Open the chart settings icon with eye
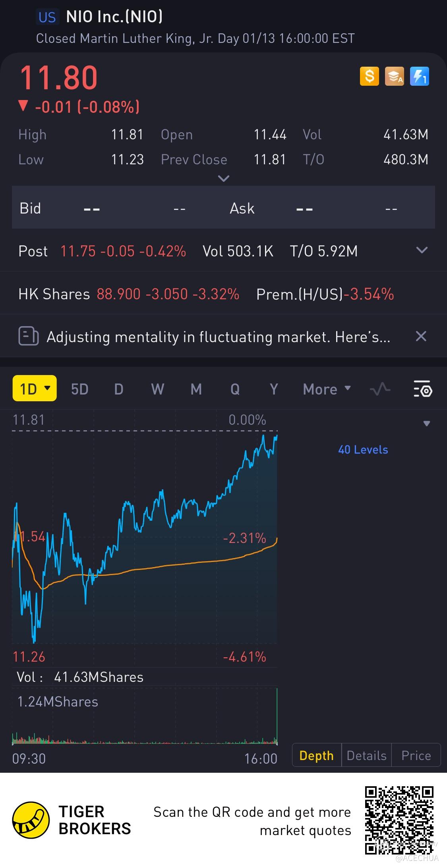The width and height of the screenshot is (447, 868). 423,389
